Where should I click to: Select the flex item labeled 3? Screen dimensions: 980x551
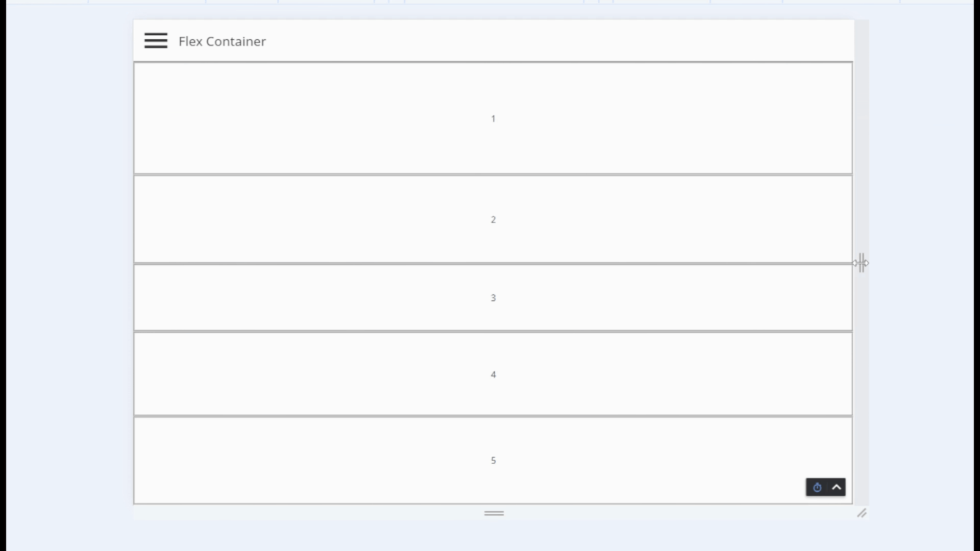pos(493,298)
